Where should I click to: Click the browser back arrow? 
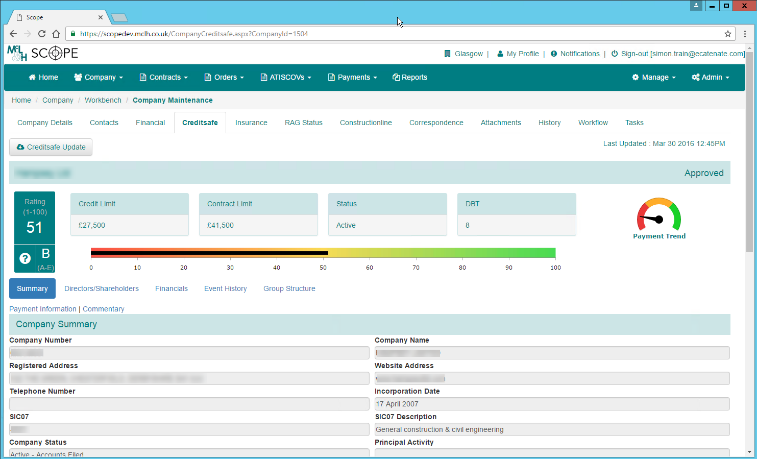pyautogui.click(x=11, y=33)
